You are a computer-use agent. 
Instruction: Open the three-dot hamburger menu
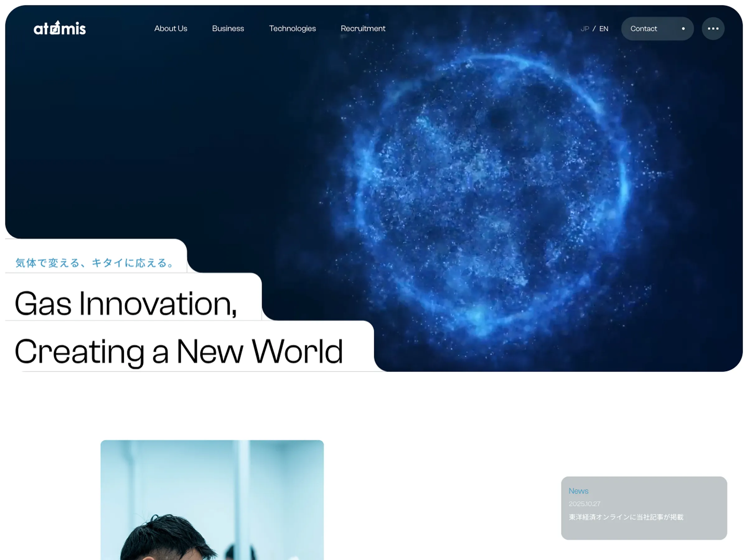tap(713, 29)
